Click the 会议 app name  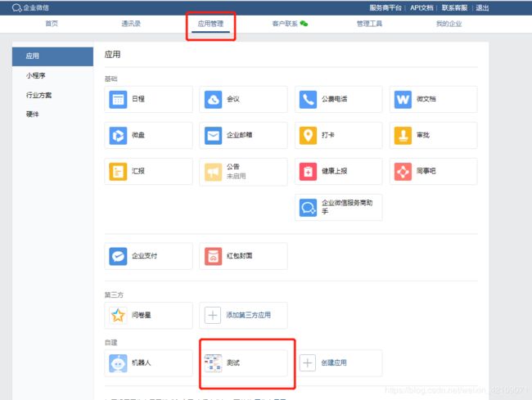click(233, 99)
